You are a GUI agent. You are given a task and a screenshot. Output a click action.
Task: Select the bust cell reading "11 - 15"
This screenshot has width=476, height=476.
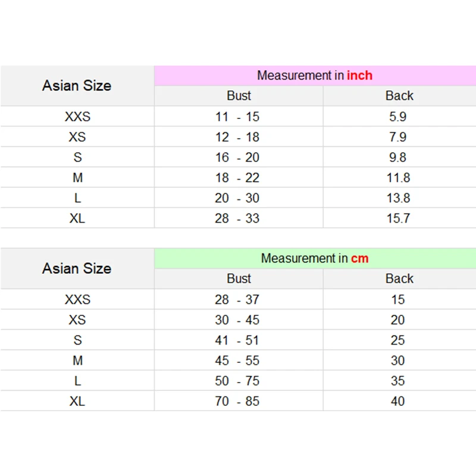pos(237,117)
